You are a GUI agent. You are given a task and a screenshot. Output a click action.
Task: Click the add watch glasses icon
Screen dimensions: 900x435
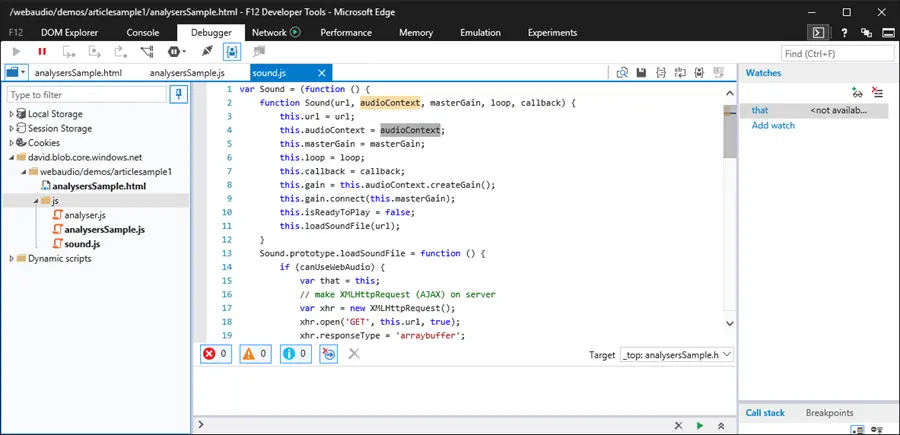858,92
